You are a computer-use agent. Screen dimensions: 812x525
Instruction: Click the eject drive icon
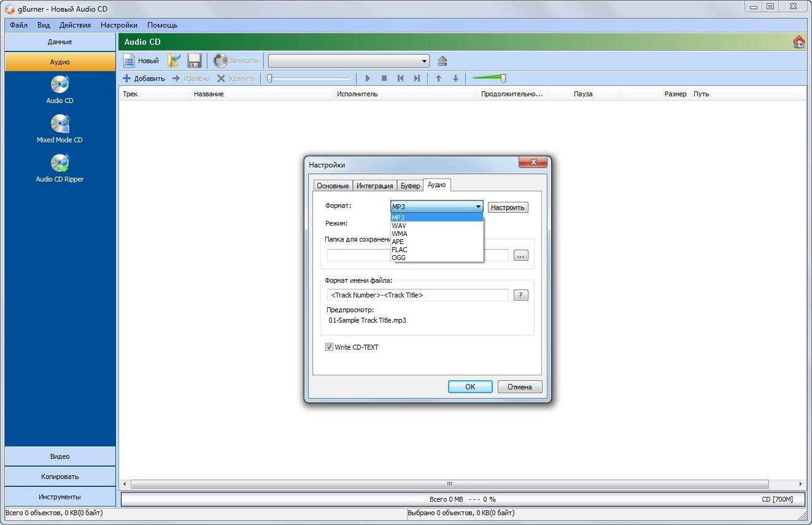(x=443, y=61)
